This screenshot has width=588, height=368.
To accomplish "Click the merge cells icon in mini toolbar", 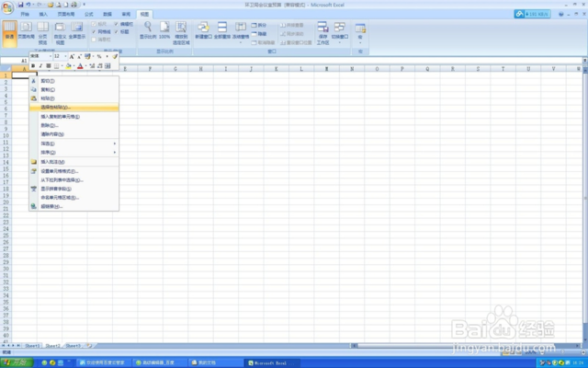I will pyautogui.click(x=107, y=65).
